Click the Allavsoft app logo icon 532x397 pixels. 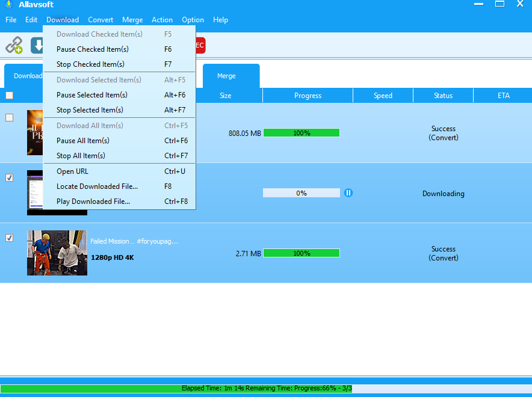pos(9,4)
